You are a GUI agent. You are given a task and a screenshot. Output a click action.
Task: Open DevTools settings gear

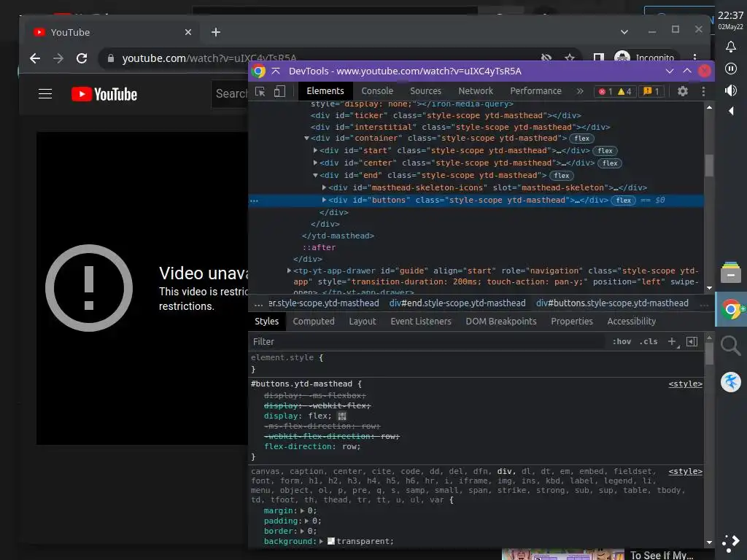[683, 91]
